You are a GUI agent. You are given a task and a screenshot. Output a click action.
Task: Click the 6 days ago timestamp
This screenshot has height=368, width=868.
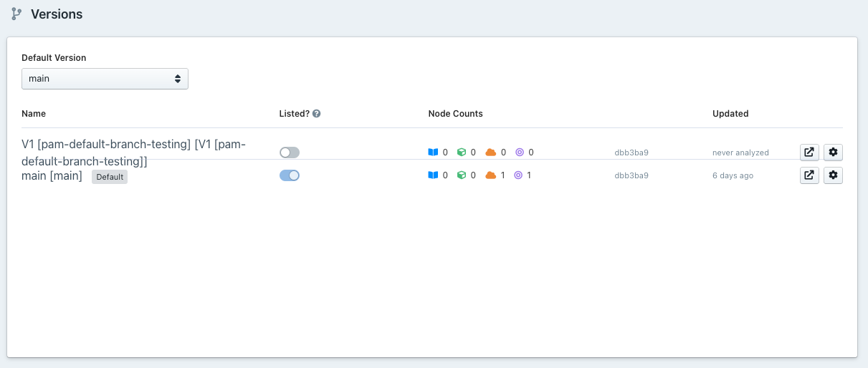pyautogui.click(x=733, y=175)
